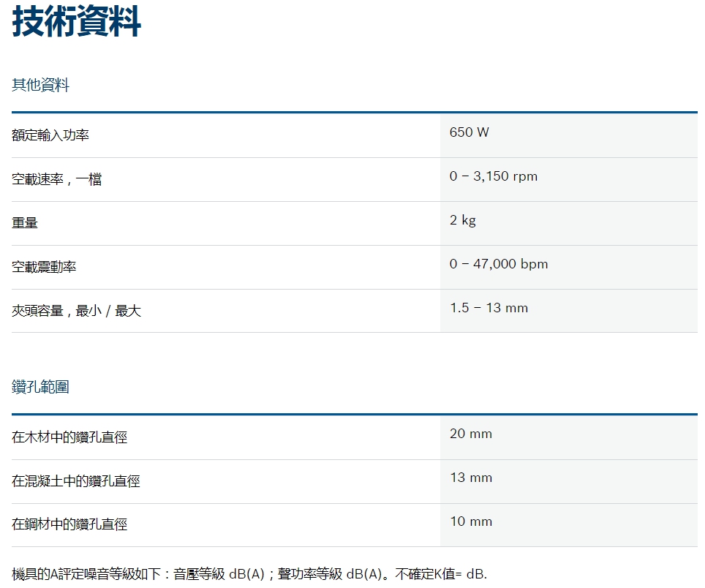Click the A評定噪音等級 footnote text
The height and width of the screenshot is (588, 705).
(249, 574)
